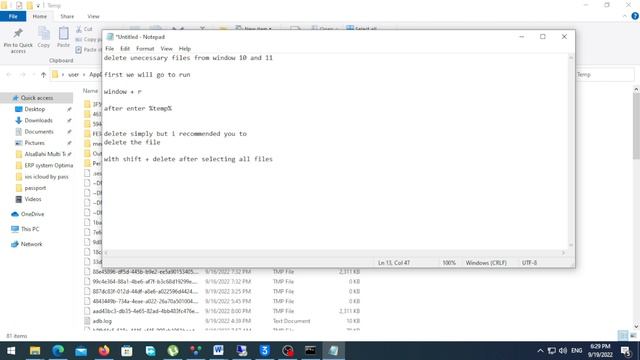This screenshot has height=360, width=640.
Task: Click the Cut scissors item in Explorer ribbon
Action: [x=84, y=29]
